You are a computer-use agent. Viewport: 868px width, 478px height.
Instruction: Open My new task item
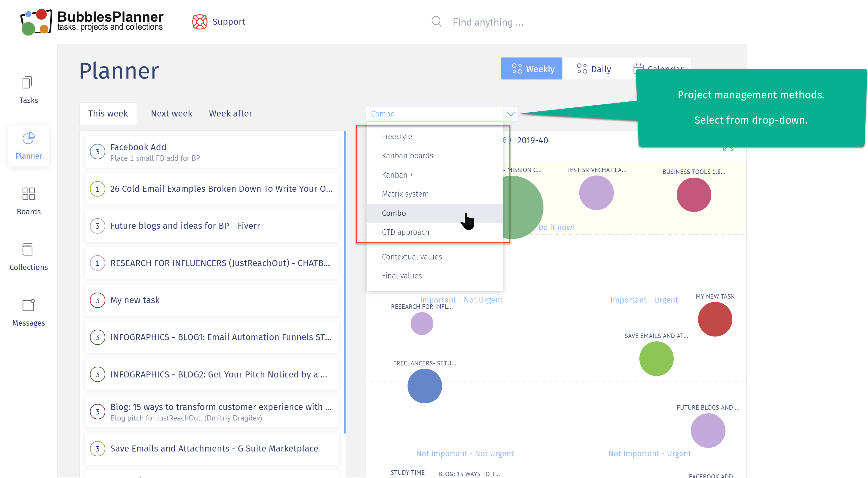pos(212,300)
